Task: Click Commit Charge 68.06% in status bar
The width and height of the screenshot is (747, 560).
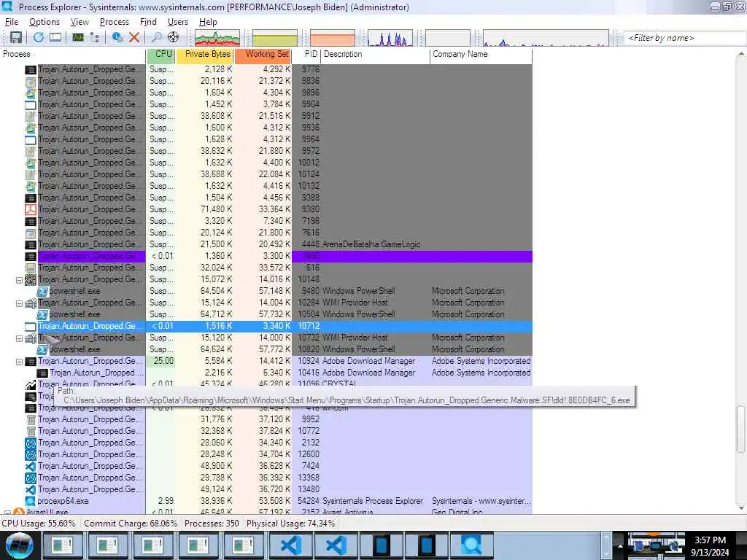Action: 131,524
